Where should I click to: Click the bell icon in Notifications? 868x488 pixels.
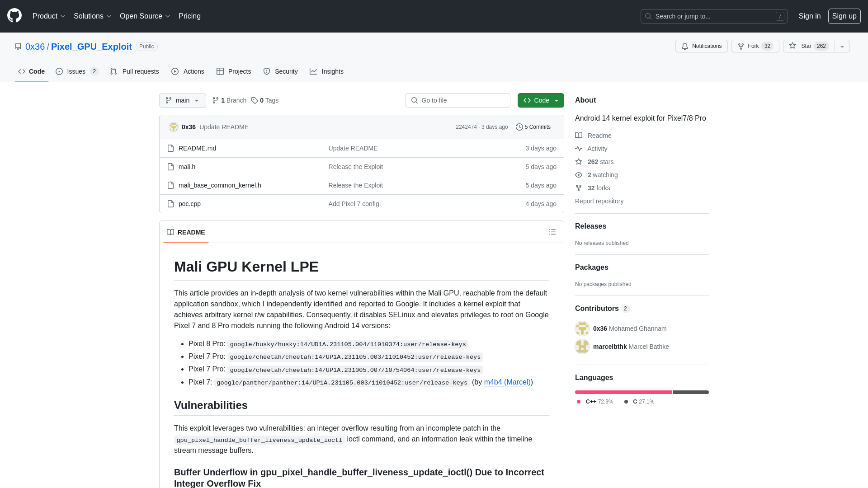(x=685, y=46)
